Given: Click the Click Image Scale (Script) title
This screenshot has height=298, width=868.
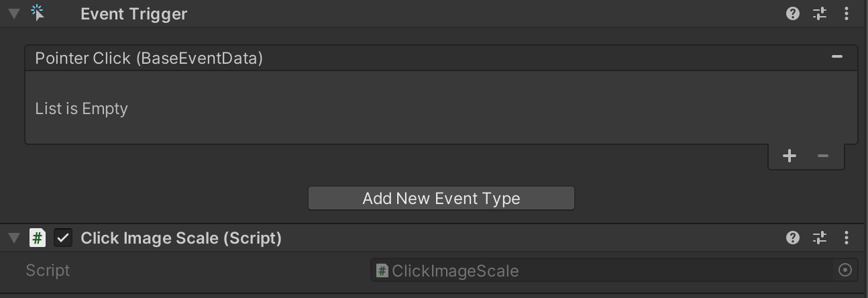Looking at the screenshot, I should click(181, 238).
